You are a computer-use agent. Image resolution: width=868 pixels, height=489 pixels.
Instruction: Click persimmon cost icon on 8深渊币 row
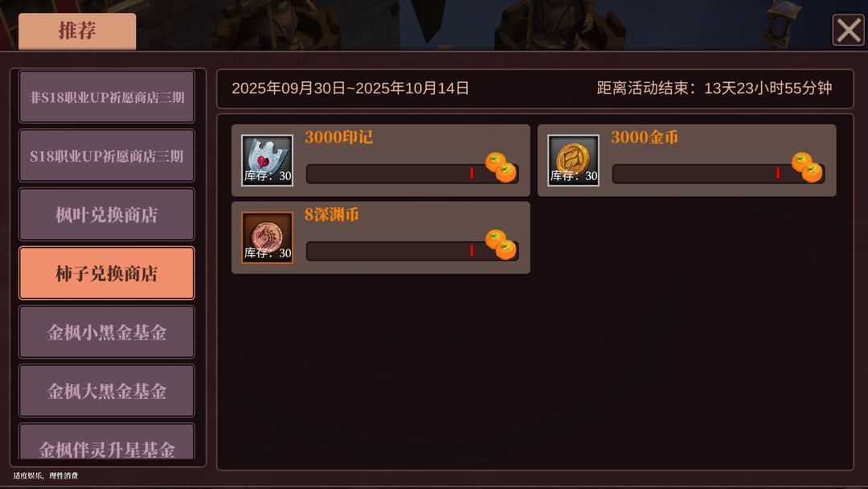pyautogui.click(x=501, y=244)
